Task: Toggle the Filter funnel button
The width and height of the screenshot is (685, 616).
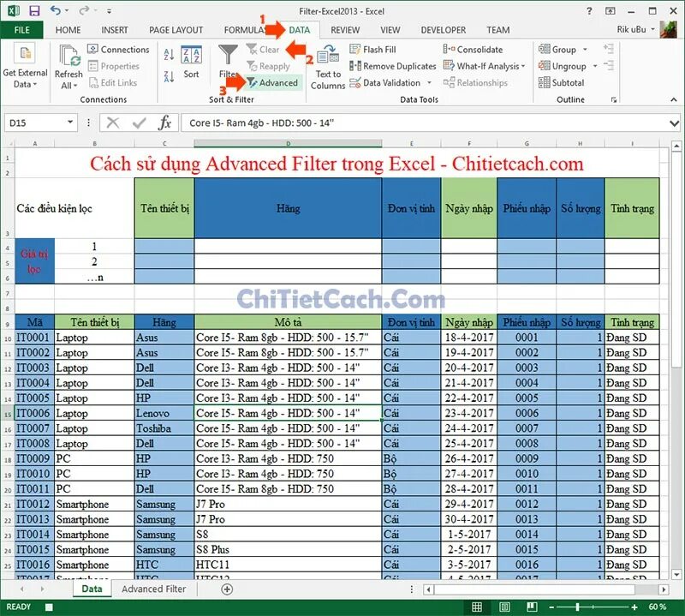Action: coord(228,61)
